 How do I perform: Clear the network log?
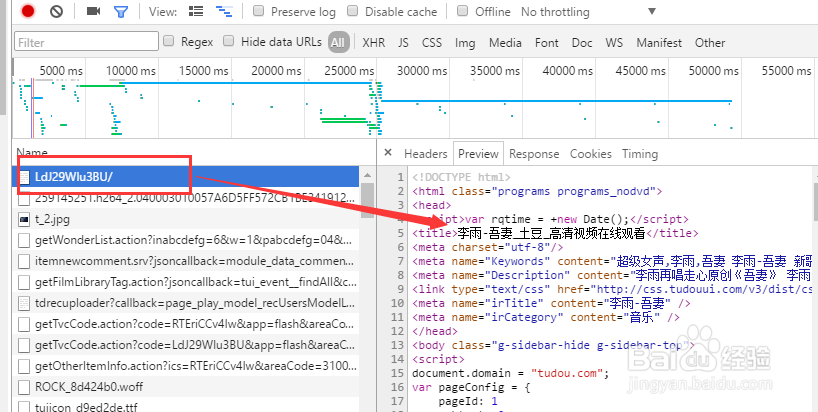point(56,11)
